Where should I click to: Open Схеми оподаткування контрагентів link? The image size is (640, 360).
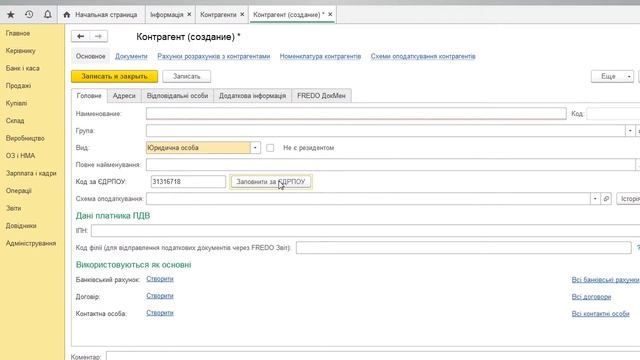tap(423, 56)
